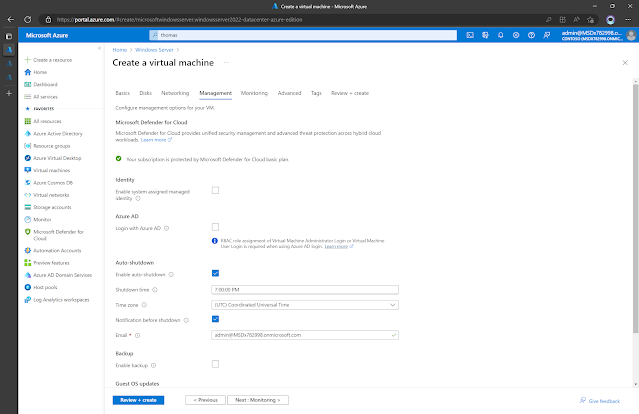Viewport: 639px width, 414px height.
Task: Click the Shutdown time field
Action: pyautogui.click(x=305, y=290)
